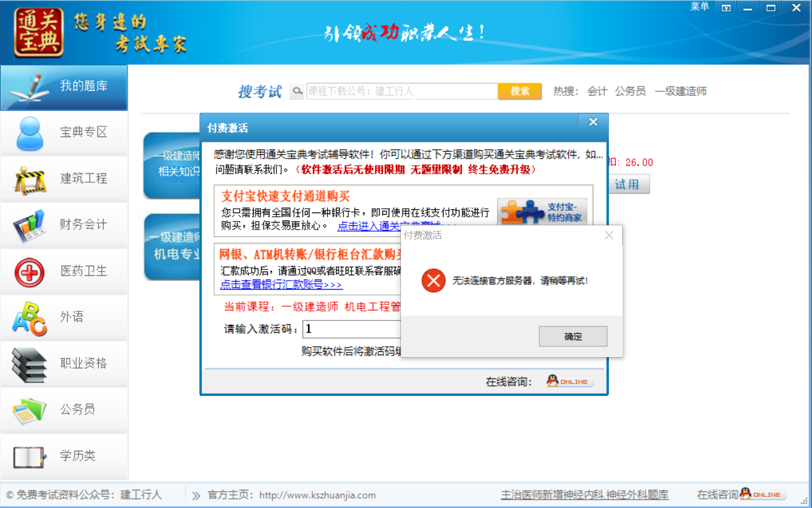
Task: Click the orange 搜索 button
Action: pos(520,91)
